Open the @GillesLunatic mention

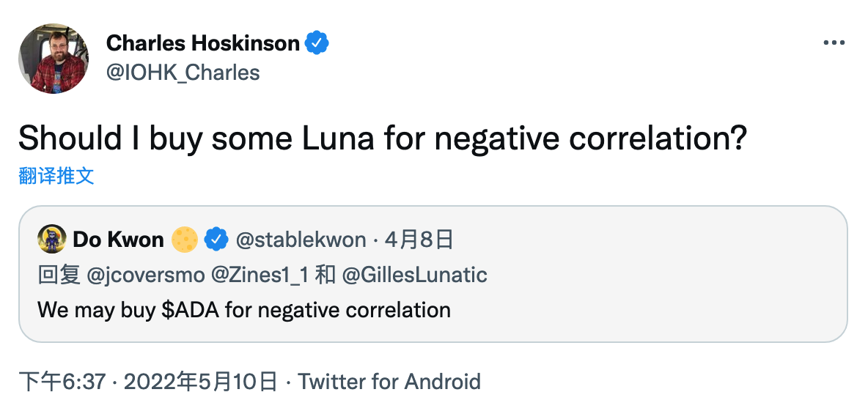click(x=415, y=275)
